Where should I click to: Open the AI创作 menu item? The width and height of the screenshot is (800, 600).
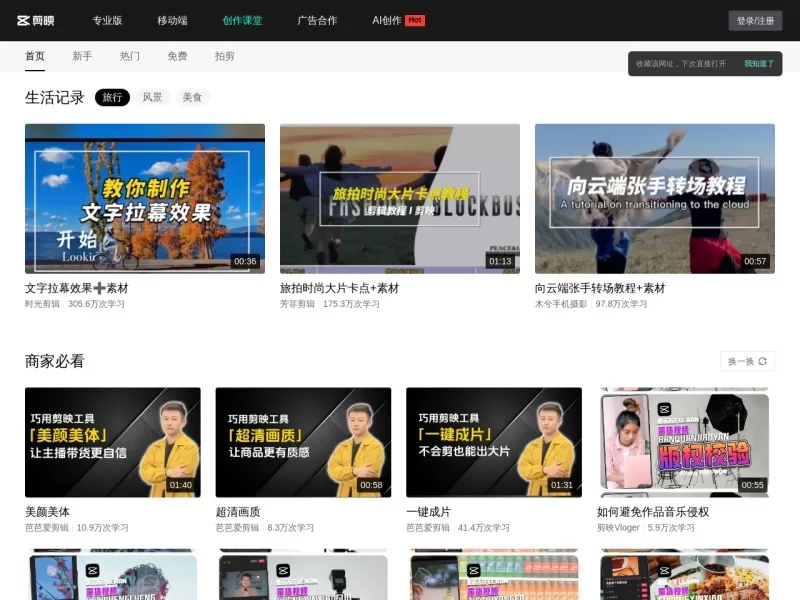click(385, 19)
